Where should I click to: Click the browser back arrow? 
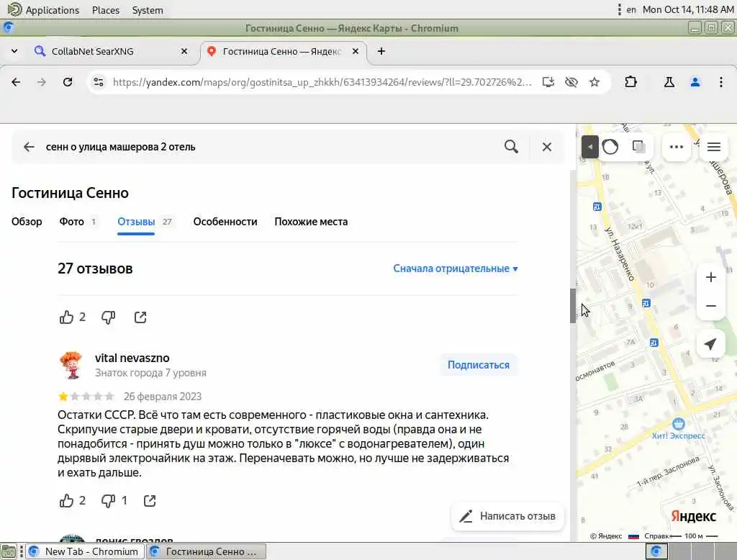pyautogui.click(x=16, y=82)
